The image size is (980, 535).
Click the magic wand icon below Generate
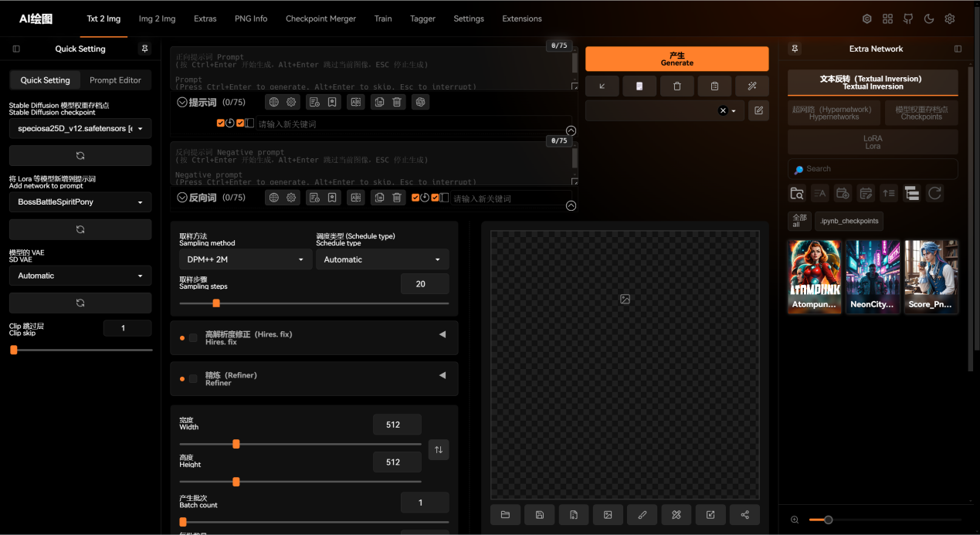tap(751, 86)
